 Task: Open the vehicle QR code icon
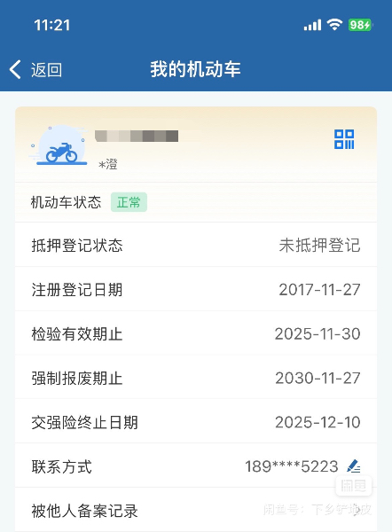point(344,139)
